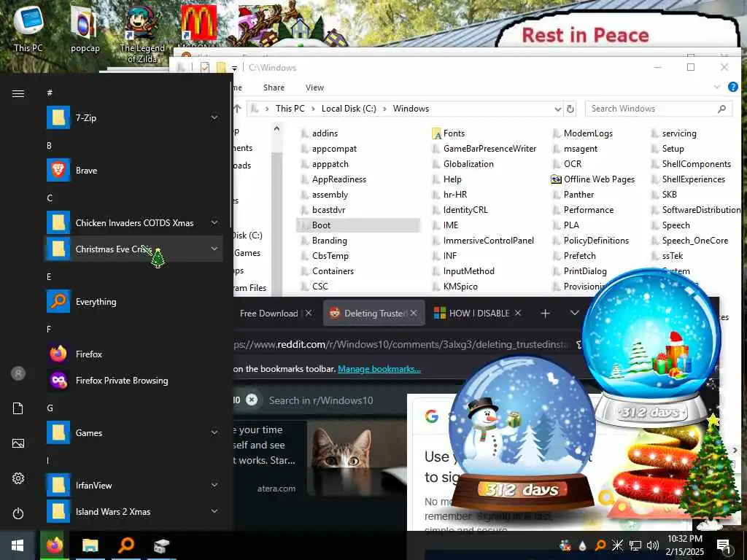Switch to HOW I DISABLE browser tab
Screen dimensions: 747x560
tap(478, 313)
